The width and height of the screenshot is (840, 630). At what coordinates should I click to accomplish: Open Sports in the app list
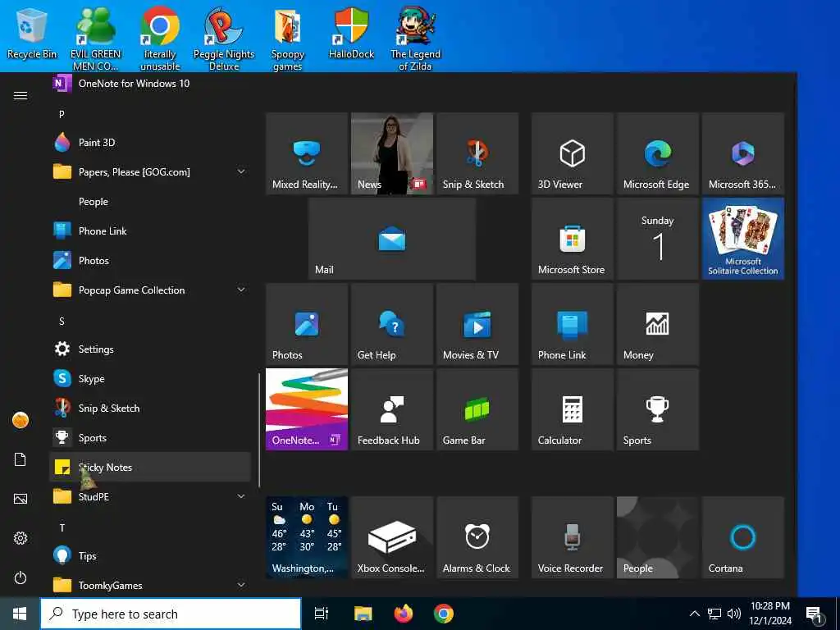click(x=149, y=438)
